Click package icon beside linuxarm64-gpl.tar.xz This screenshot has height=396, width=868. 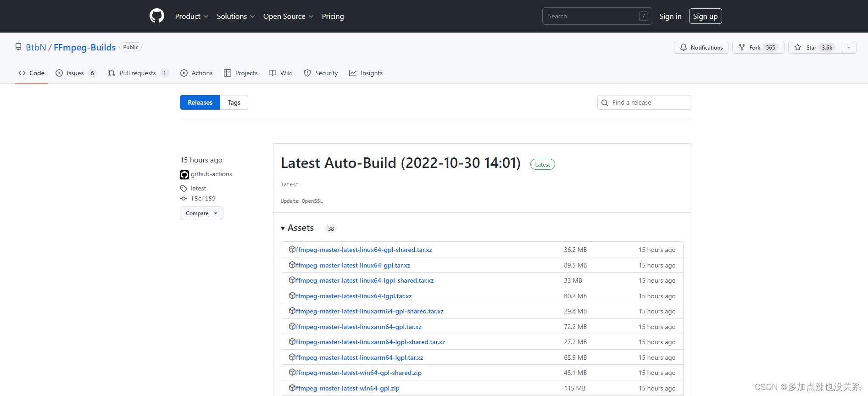pyautogui.click(x=292, y=326)
